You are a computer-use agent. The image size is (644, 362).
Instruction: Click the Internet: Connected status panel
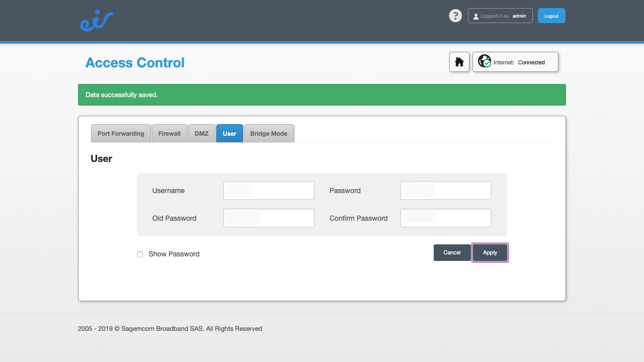pos(515,62)
